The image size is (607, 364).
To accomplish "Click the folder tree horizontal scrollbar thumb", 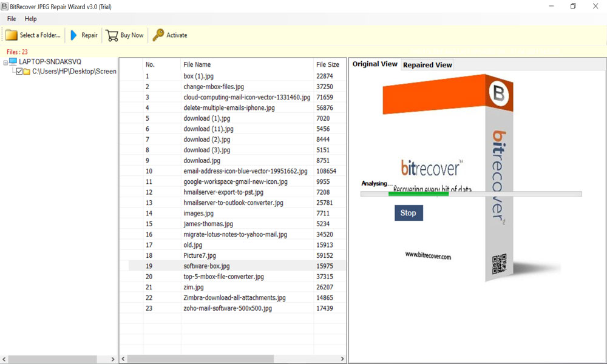I will point(52,359).
